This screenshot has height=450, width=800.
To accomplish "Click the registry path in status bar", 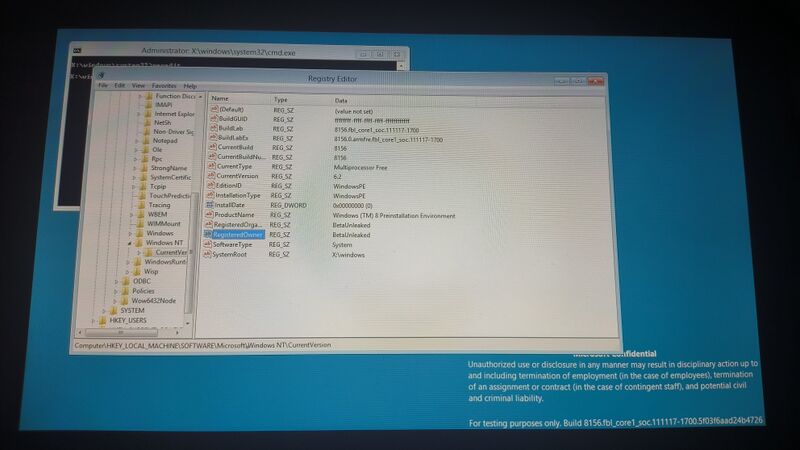I will [x=203, y=345].
